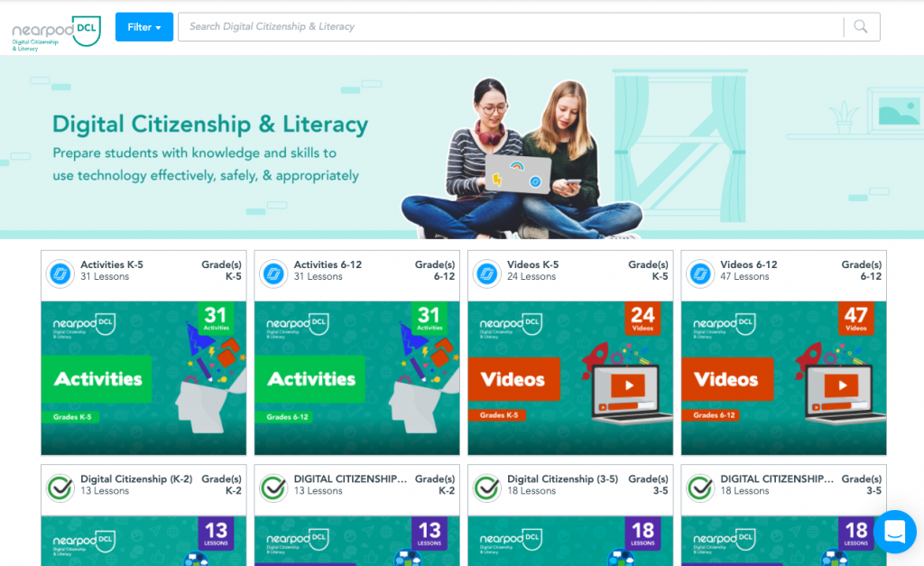Click the Grades K-5 tag on the Activities thumbnail
924x566 pixels.
pyautogui.click(x=72, y=417)
